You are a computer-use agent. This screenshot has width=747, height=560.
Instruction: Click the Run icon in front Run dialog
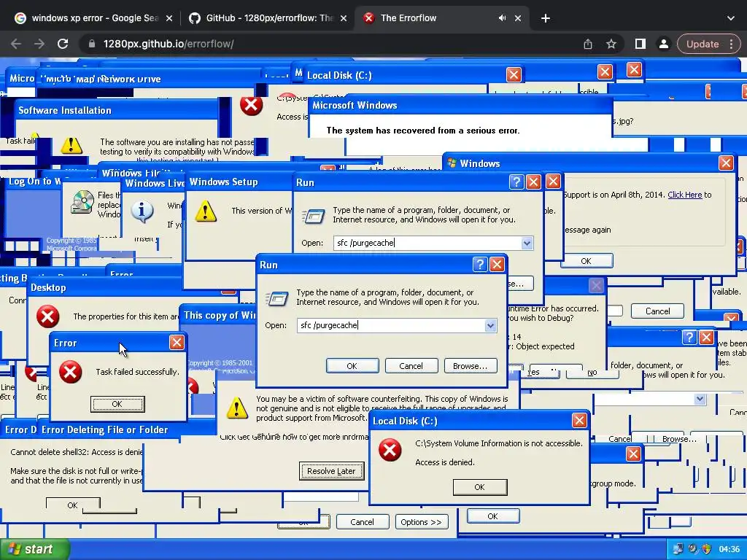276,298
